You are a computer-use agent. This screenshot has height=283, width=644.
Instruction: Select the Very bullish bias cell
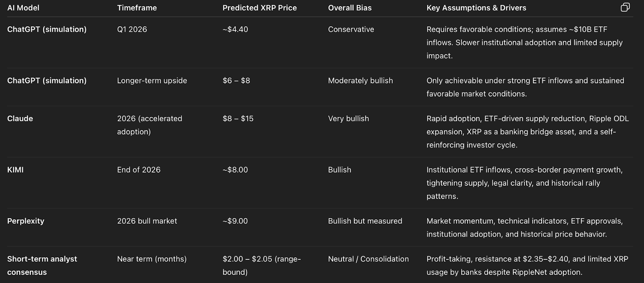click(348, 119)
